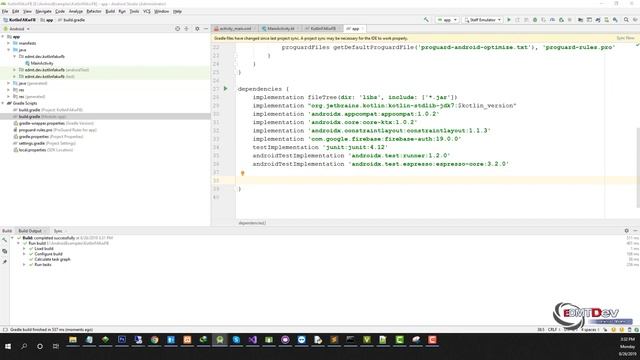The height and width of the screenshot is (360, 640).
Task: Select gradle.properties file in tree
Action: [48, 137]
